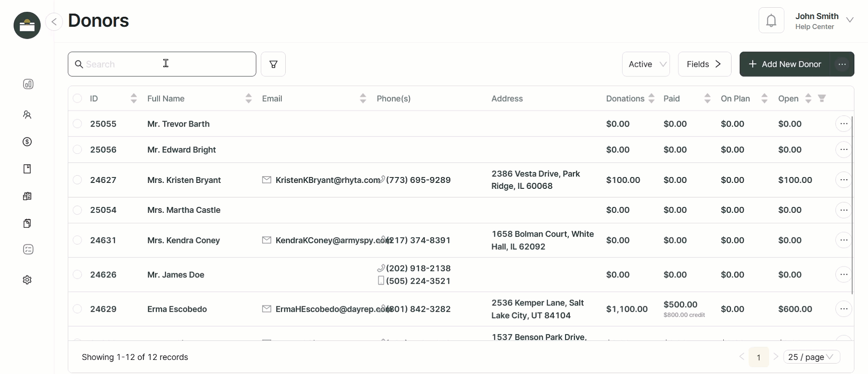This screenshot has height=374, width=868.
Task: Open row actions for Mr. Edward Bright
Action: [844, 150]
